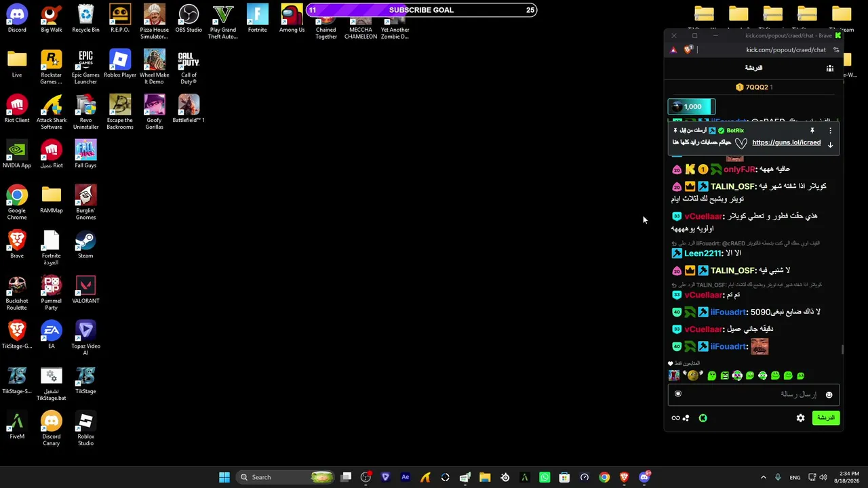Open the Discord desktop shortcut
The image size is (868, 488).
17,18
